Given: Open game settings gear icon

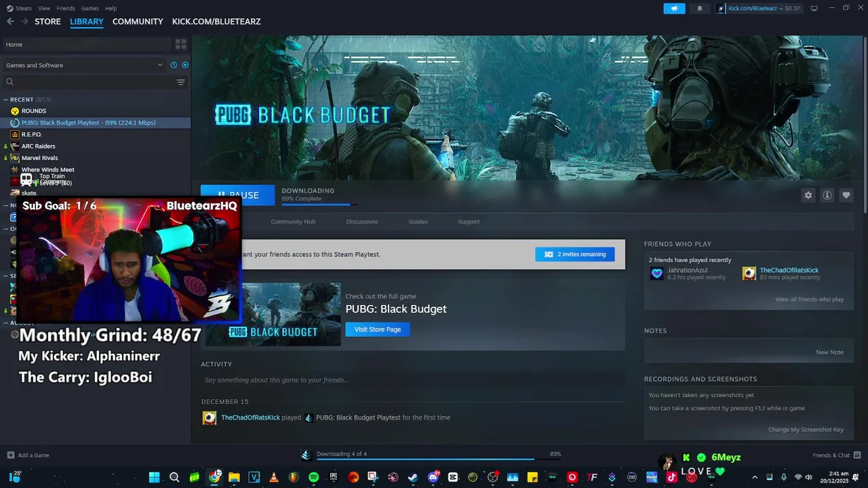Looking at the screenshot, I should tap(808, 195).
